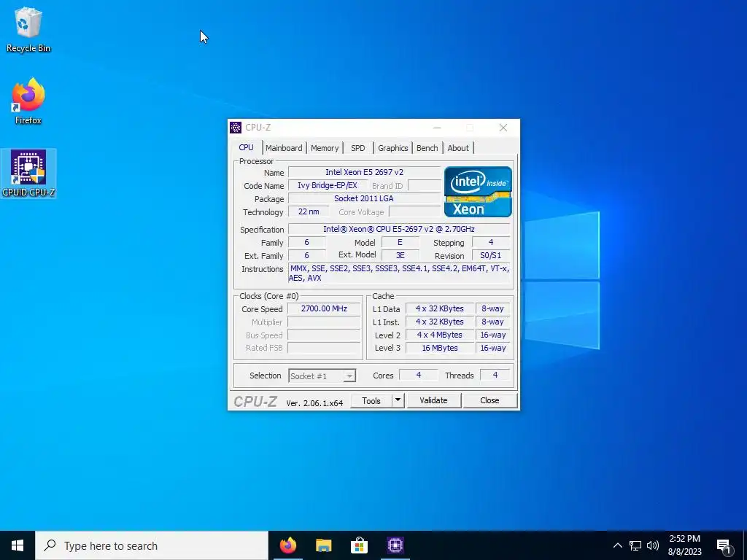Image resolution: width=747 pixels, height=560 pixels.
Task: Click the taskbar clock and date
Action: 684,545
